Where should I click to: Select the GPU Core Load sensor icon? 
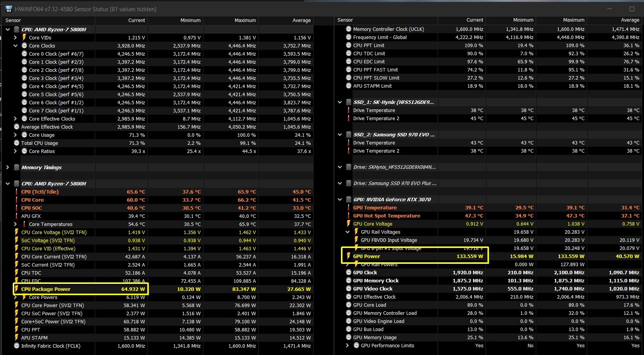coord(349,305)
